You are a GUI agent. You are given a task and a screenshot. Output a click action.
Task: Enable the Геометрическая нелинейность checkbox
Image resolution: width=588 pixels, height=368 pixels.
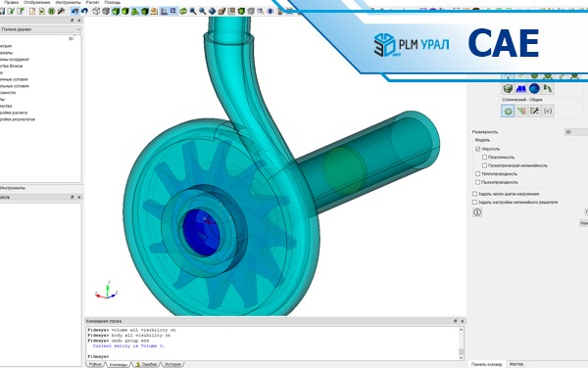tap(484, 165)
